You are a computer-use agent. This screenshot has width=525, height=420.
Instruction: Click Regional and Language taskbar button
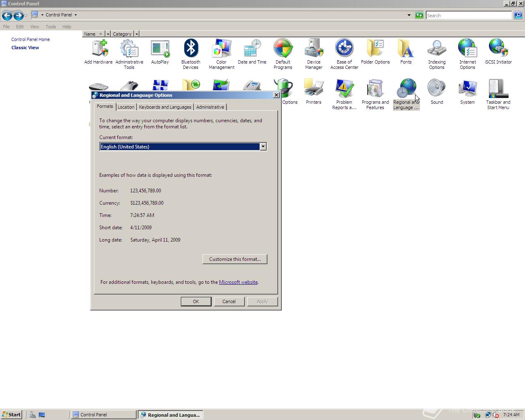(170, 415)
